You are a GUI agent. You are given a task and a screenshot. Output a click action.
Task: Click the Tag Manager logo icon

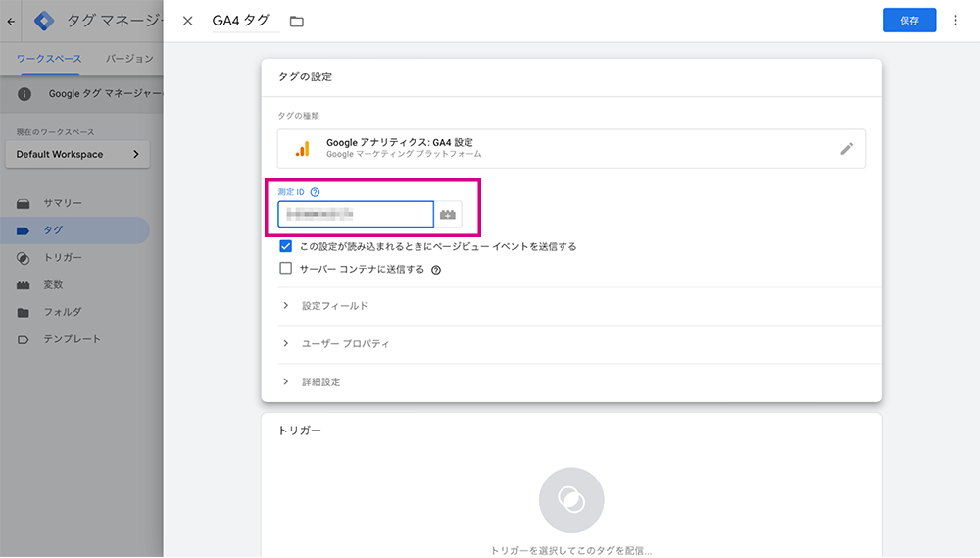pos(44,21)
